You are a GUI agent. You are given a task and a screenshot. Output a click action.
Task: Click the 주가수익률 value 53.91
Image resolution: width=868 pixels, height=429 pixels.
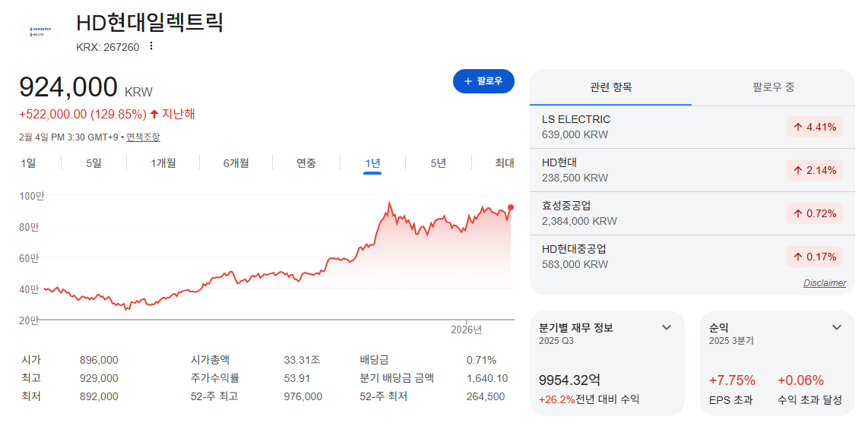tap(296, 379)
